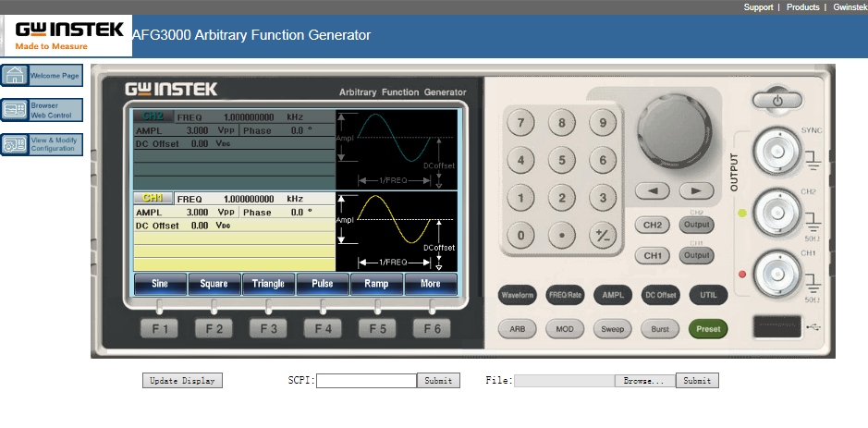Open the Gwinstek link
The height and width of the screenshot is (428, 868).
850,7
